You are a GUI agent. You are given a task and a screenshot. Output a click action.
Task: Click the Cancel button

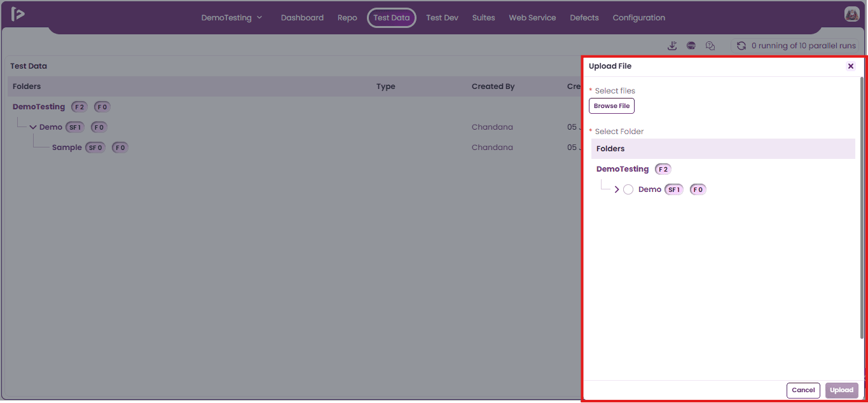803,390
